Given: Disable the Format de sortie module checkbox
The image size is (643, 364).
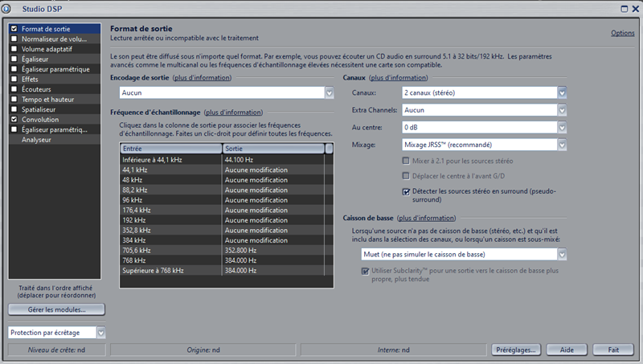Looking at the screenshot, I should pyautogui.click(x=14, y=29).
